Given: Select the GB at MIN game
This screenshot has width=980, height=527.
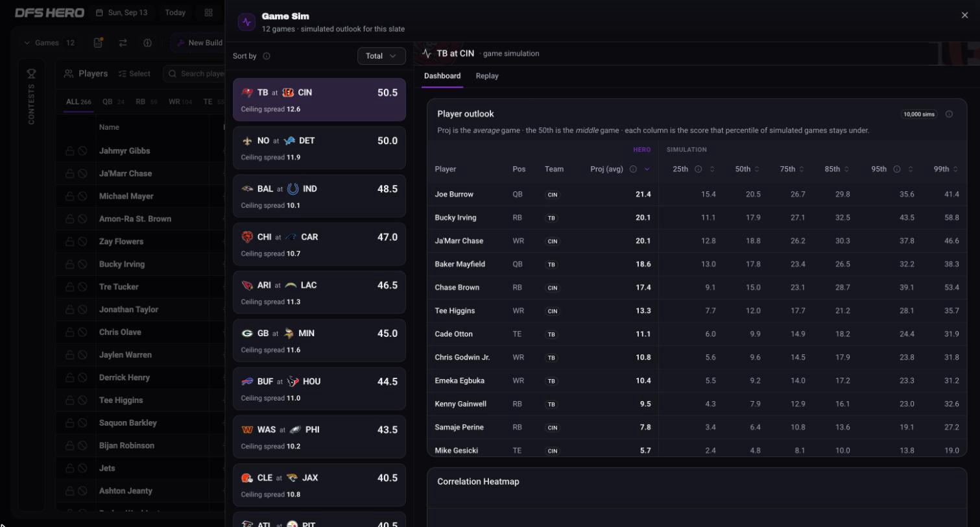Looking at the screenshot, I should tap(319, 340).
